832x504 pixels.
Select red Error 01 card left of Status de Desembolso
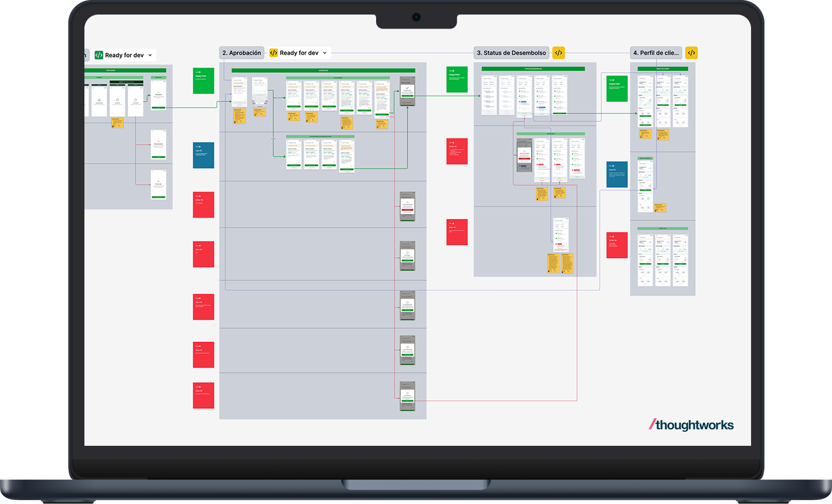[x=457, y=151]
